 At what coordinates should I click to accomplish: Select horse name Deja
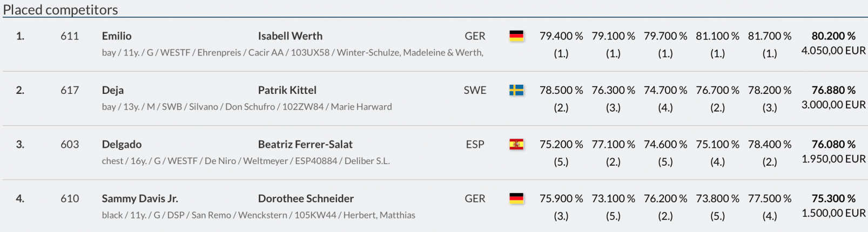(113, 90)
